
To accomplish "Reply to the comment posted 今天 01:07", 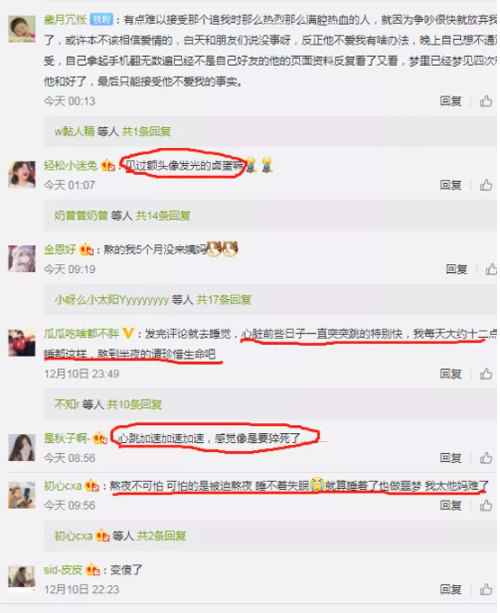I will click(451, 185).
